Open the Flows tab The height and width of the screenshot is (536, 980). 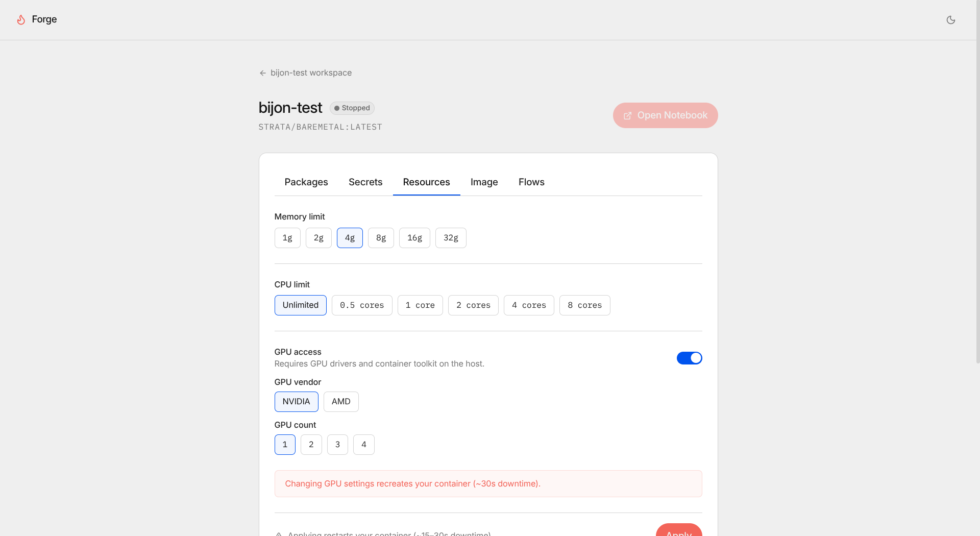click(x=531, y=182)
